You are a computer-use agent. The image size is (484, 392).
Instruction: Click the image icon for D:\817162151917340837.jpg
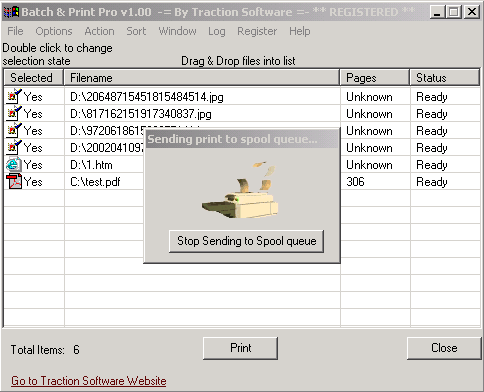coord(14,113)
